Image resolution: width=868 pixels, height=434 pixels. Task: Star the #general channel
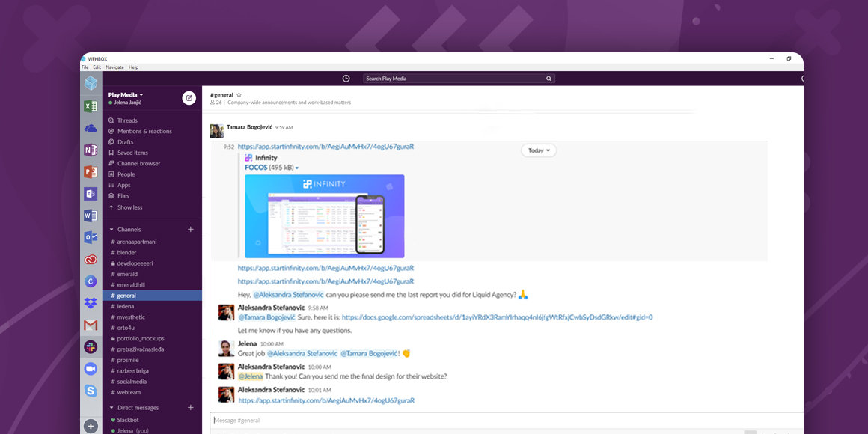239,95
